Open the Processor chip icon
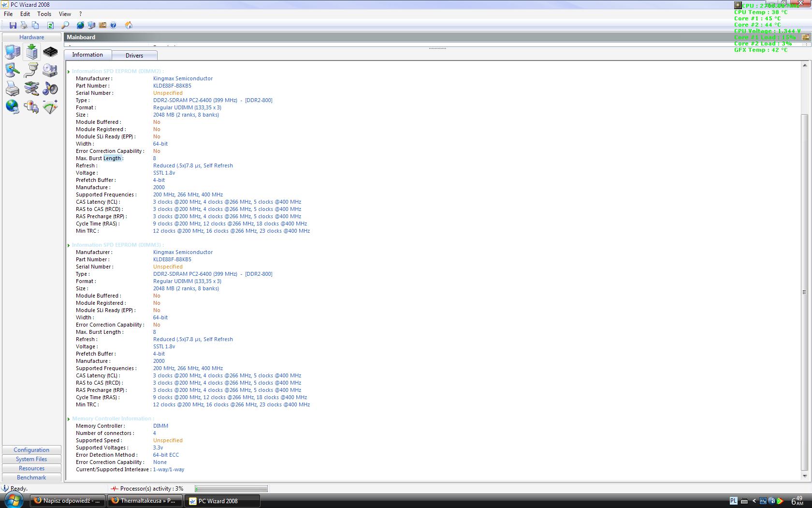This screenshot has width=812, height=508. coord(50,52)
